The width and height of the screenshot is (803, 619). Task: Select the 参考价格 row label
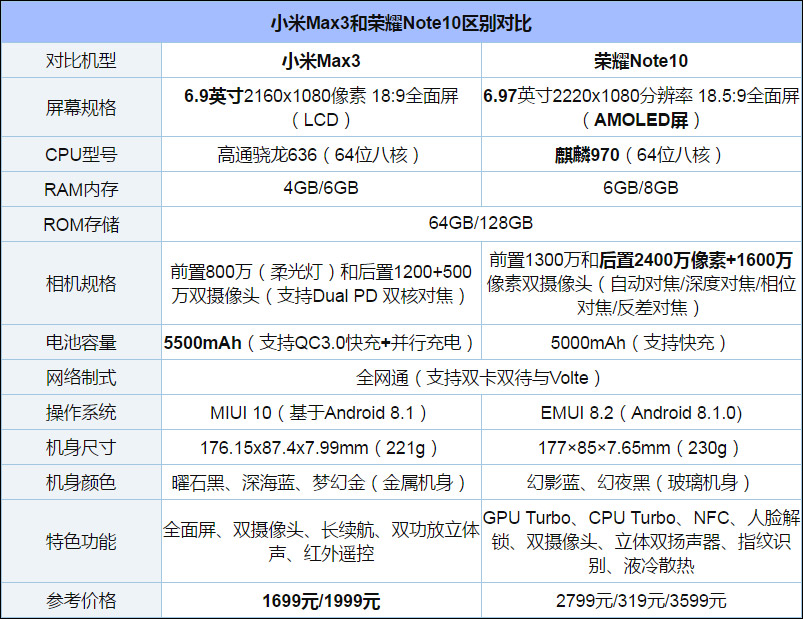coord(81,601)
